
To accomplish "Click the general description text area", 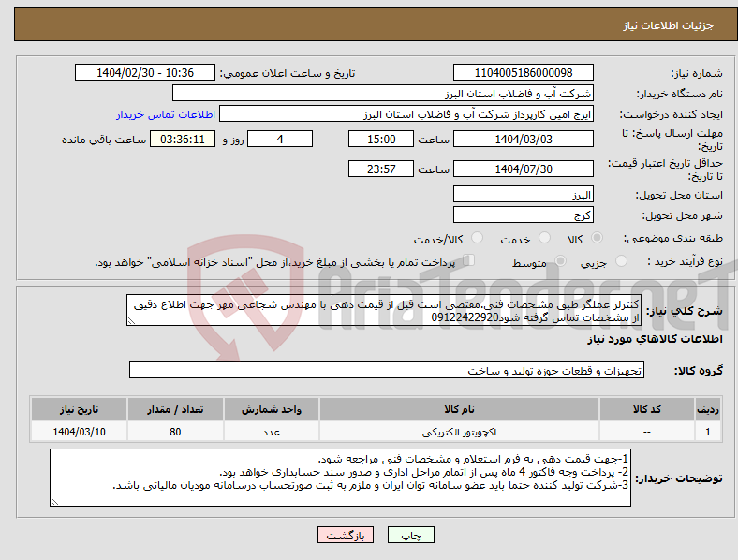I will (384, 310).
